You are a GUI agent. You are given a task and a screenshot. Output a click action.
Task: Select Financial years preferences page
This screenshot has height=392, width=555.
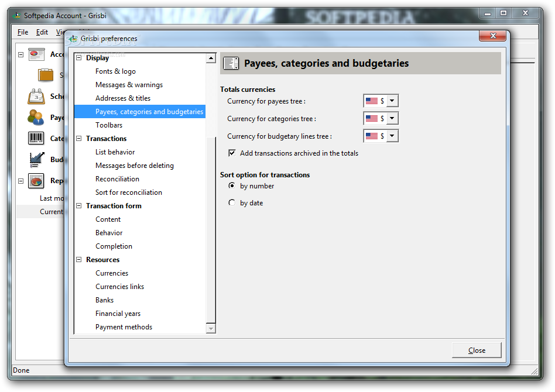[118, 313]
